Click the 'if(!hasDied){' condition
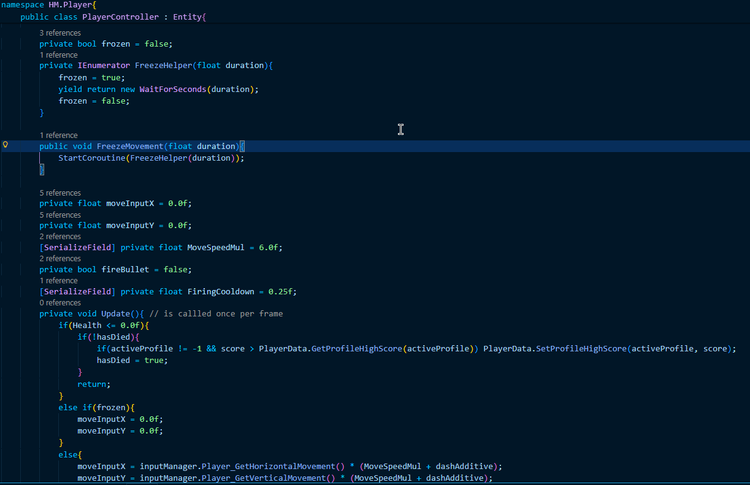 coord(109,337)
